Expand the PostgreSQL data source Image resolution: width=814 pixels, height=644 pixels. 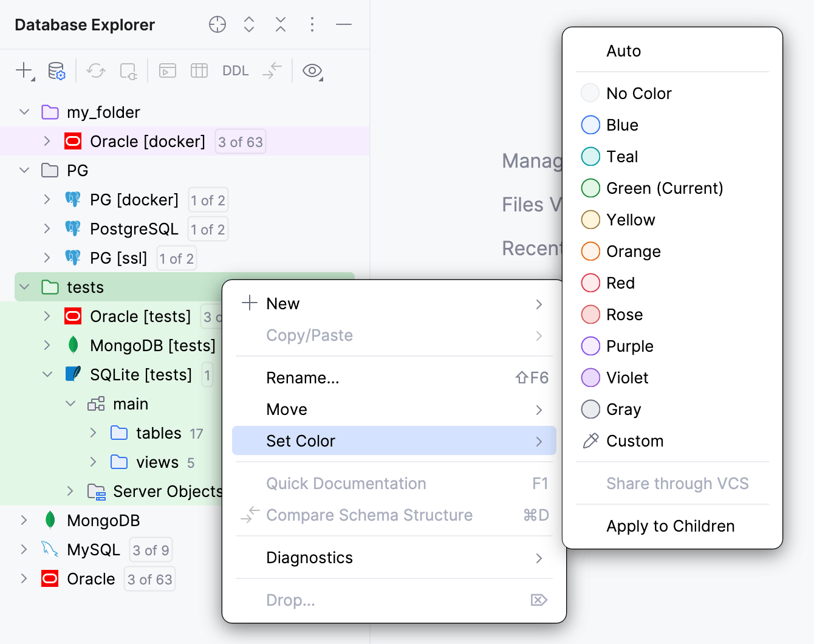(x=47, y=228)
